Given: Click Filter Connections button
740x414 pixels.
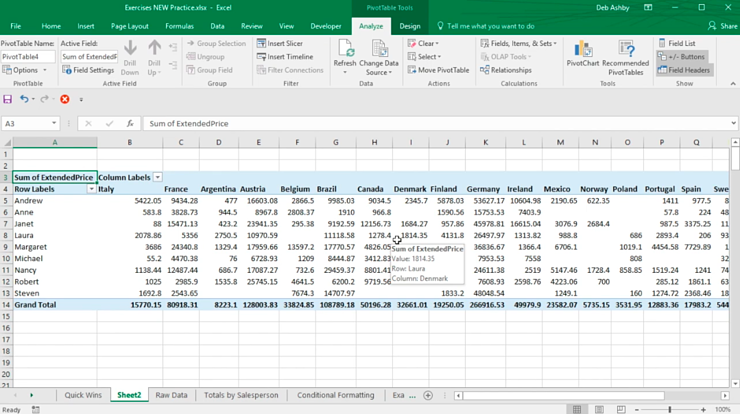Looking at the screenshot, I should pyautogui.click(x=290, y=70).
